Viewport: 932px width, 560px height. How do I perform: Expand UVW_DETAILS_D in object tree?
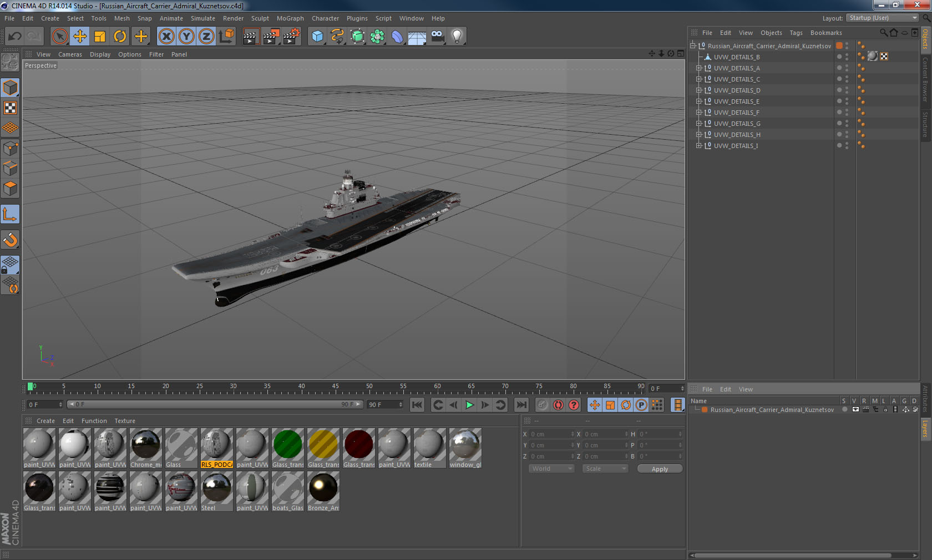[x=699, y=90]
